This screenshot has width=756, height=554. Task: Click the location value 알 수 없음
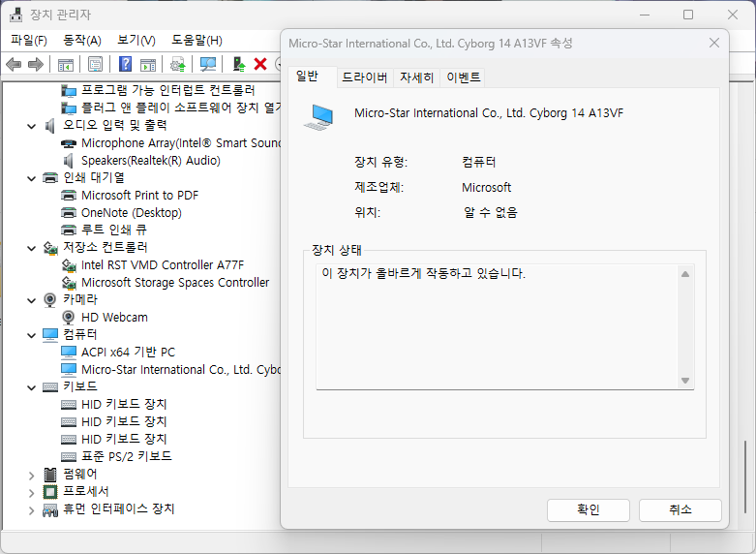pyautogui.click(x=490, y=212)
